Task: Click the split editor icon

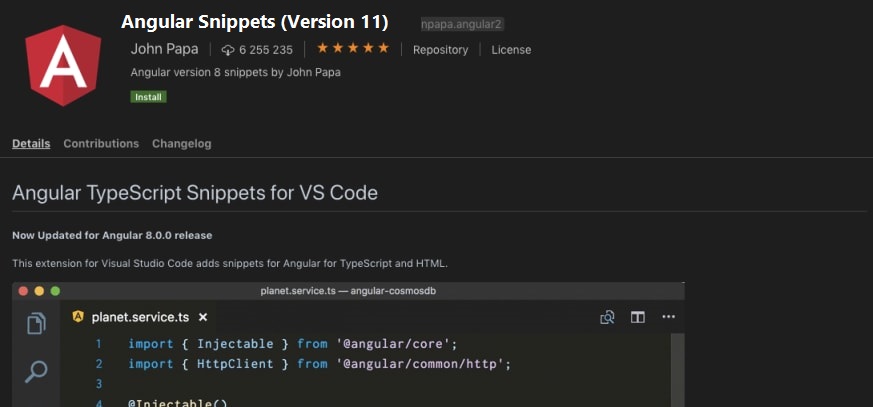Action: click(637, 317)
